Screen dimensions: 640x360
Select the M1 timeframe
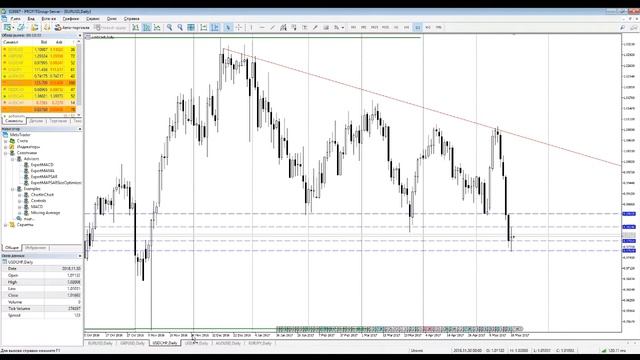pyautogui.click(x=353, y=27)
